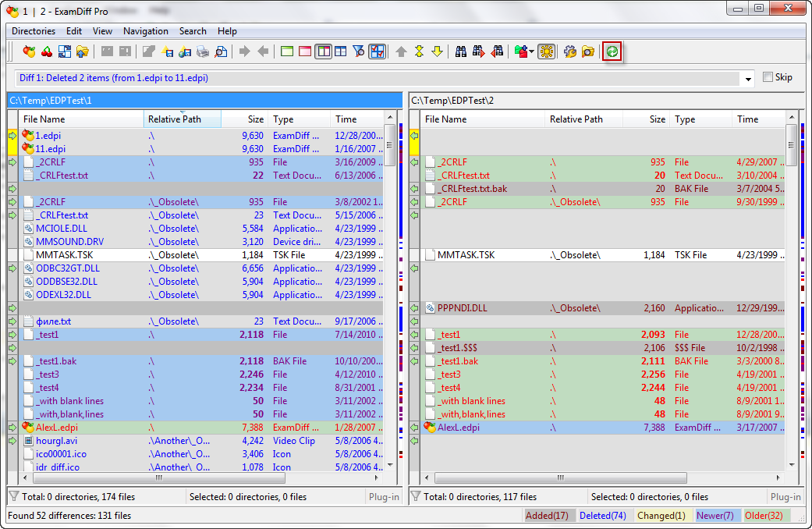Screen dimensions: 812x529
Task: Click the right pane horizontal scrollbar thumb
Action: click(561, 478)
